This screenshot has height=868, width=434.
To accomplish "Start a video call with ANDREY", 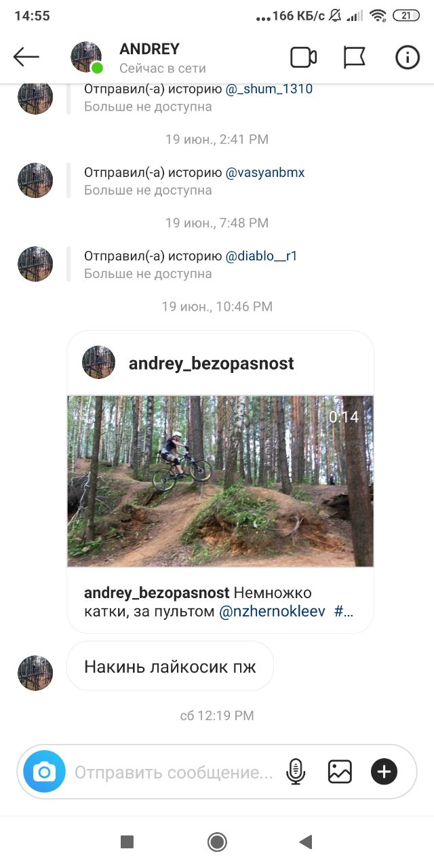I will tap(304, 58).
